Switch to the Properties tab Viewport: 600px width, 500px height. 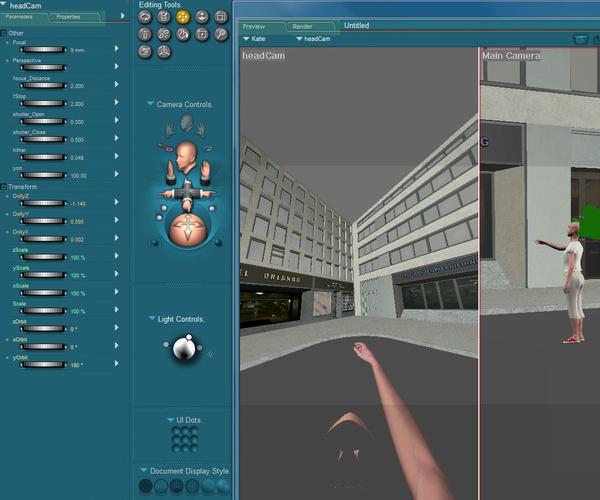pyautogui.click(x=75, y=17)
